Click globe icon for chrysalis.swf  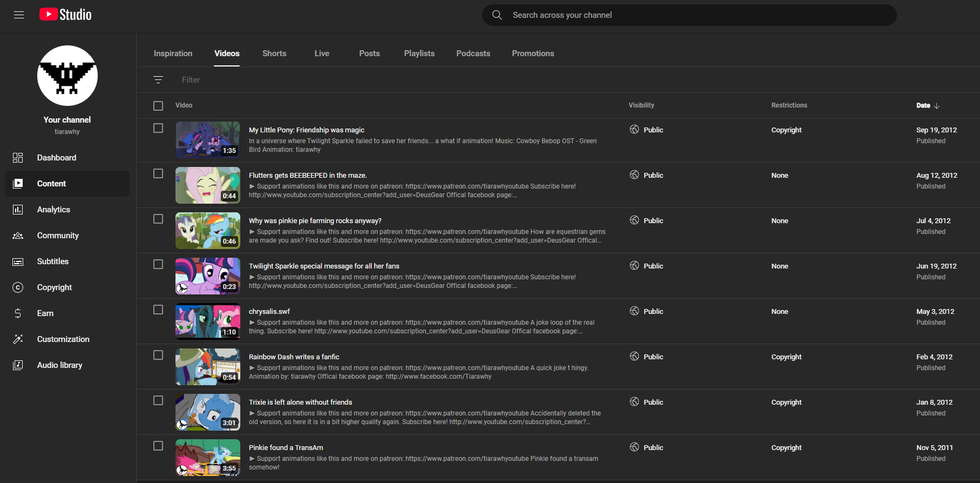pos(634,311)
